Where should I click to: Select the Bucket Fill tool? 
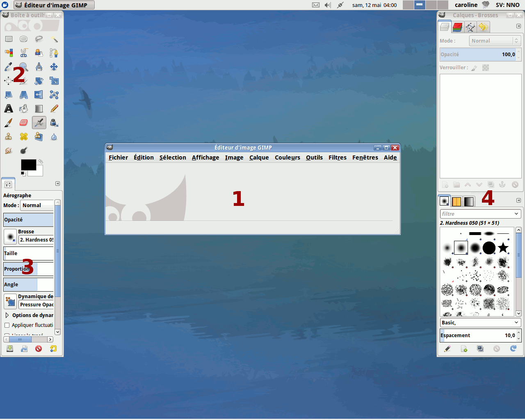coord(24,109)
